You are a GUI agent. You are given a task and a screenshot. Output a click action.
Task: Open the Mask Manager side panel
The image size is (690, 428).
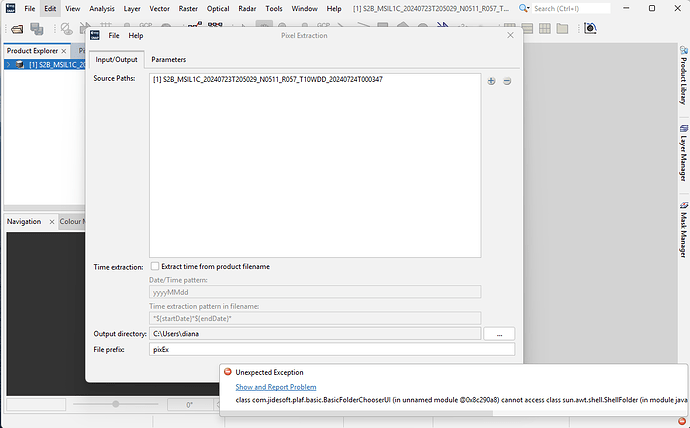click(x=682, y=232)
